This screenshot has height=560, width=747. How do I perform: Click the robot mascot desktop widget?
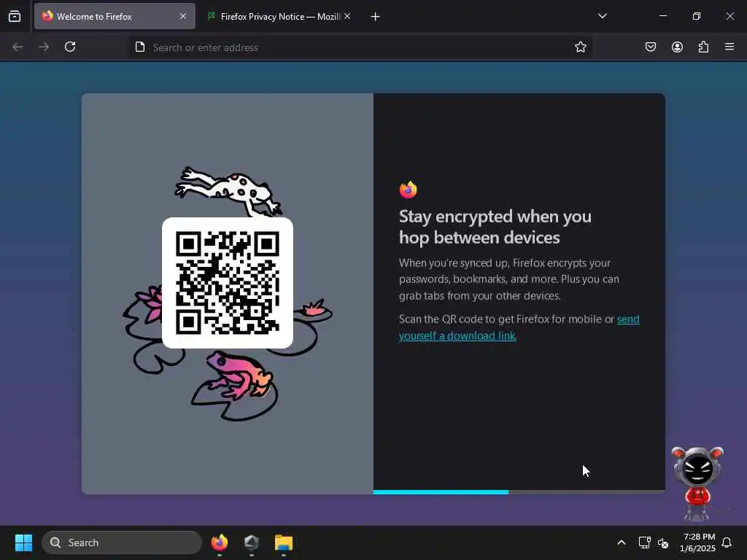coord(697,483)
